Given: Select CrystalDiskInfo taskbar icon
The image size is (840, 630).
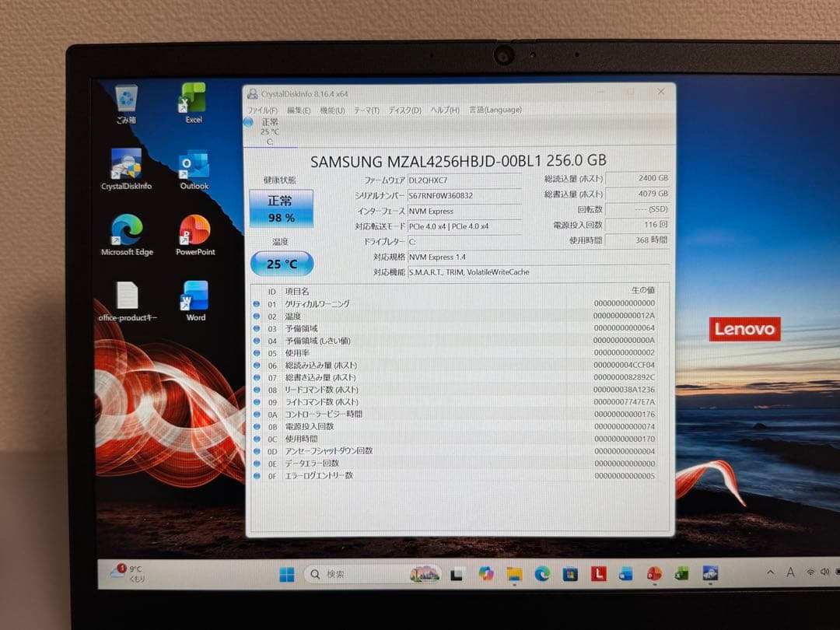Looking at the screenshot, I should click(710, 573).
